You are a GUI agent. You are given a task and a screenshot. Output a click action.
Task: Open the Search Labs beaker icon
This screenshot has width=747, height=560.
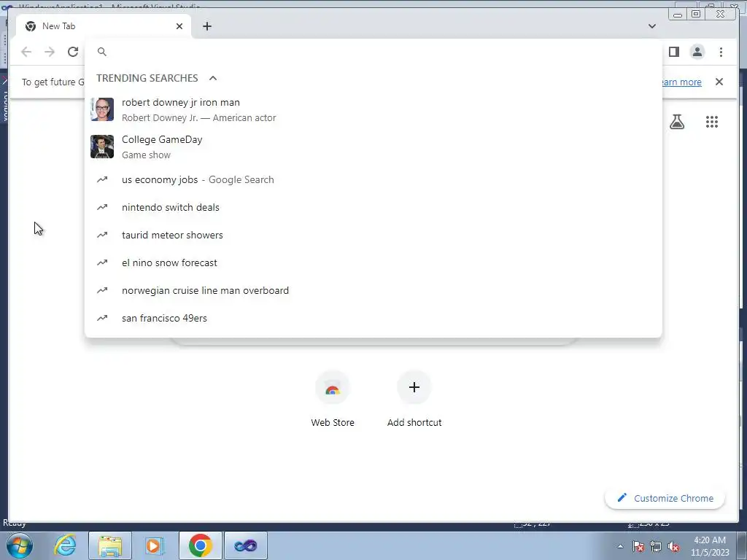[x=677, y=122]
